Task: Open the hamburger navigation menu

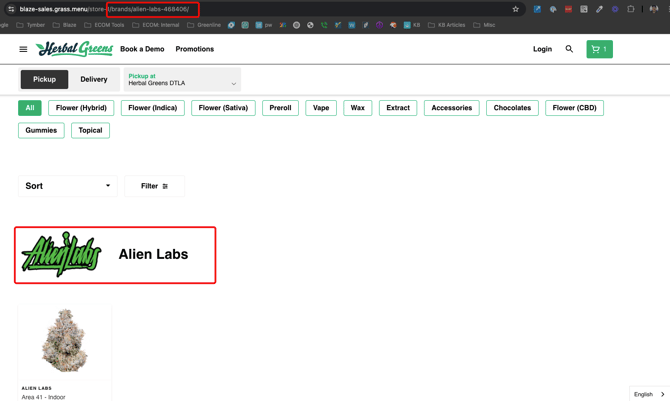Action: pyautogui.click(x=23, y=49)
